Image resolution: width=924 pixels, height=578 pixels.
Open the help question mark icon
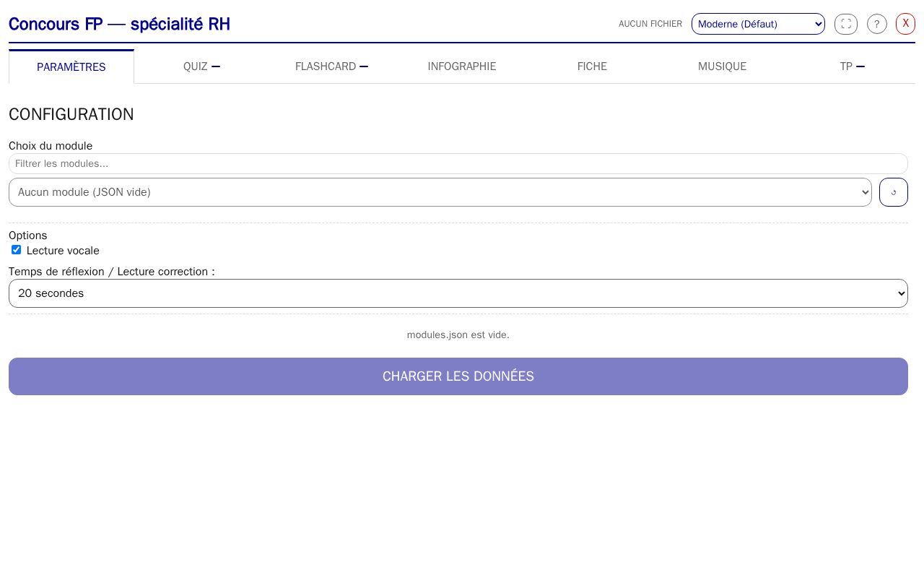[x=877, y=24]
